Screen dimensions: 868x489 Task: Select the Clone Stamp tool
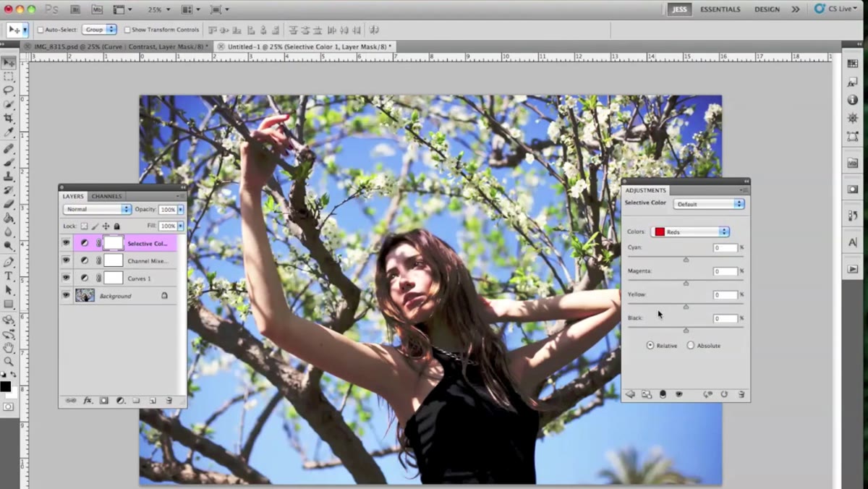(9, 176)
